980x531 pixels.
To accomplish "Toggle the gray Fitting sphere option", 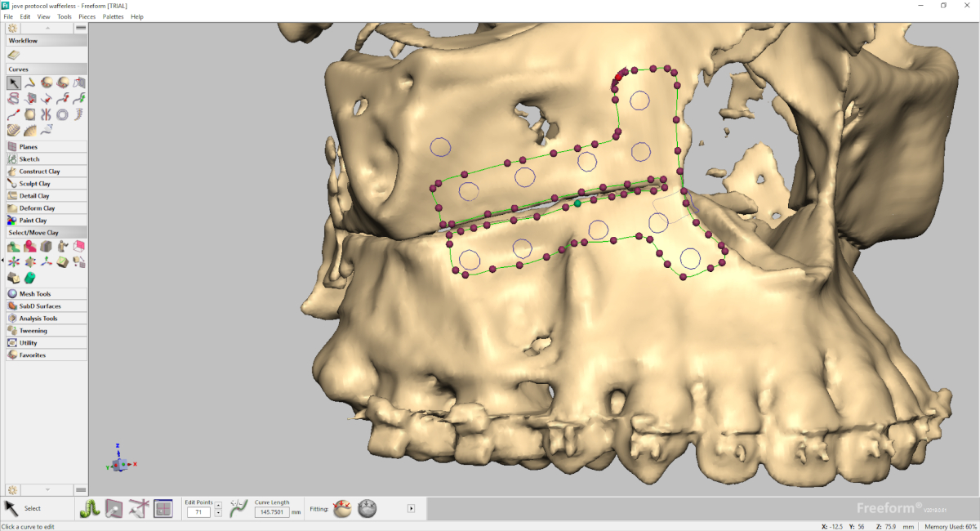I will click(367, 508).
